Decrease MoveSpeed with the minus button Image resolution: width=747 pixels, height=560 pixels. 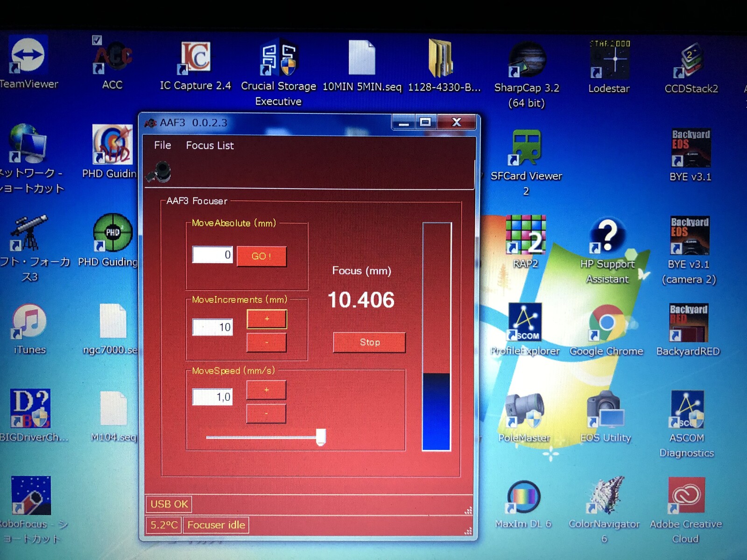click(266, 413)
